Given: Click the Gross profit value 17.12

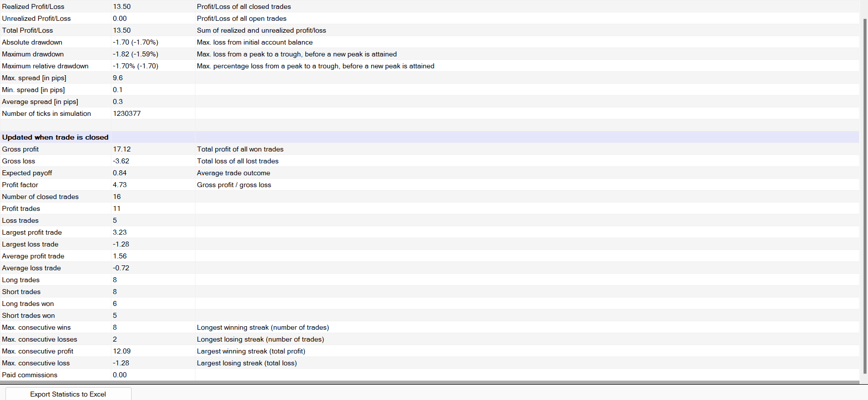Looking at the screenshot, I should tap(122, 149).
